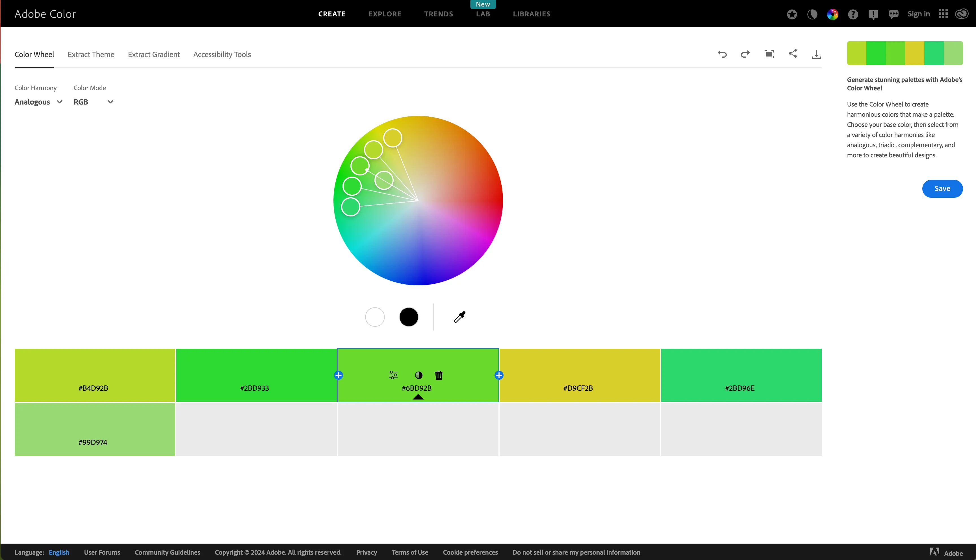This screenshot has width=976, height=560.
Task: Switch to the Extract Theme tab
Action: (91, 55)
